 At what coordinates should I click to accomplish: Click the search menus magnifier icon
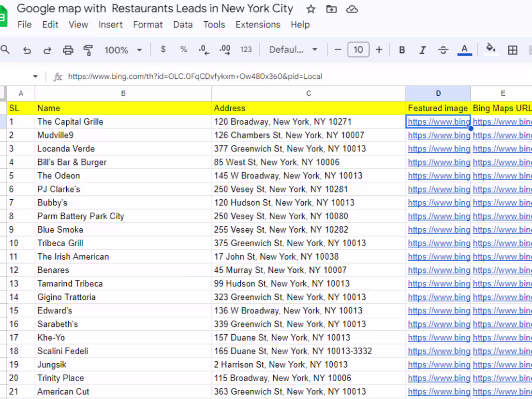(x=5, y=50)
